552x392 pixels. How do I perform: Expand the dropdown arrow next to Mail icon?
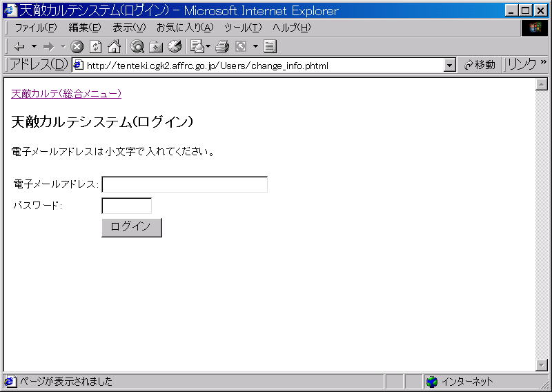(208, 47)
